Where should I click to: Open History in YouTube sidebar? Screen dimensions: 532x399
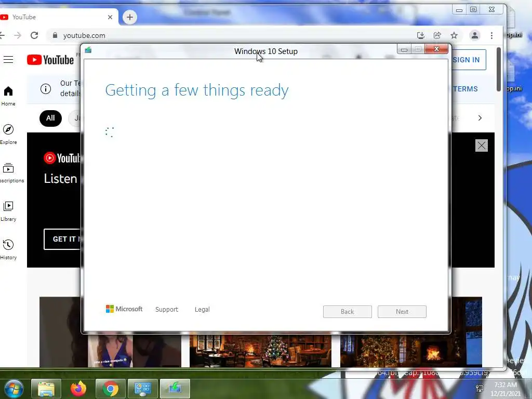(x=8, y=250)
